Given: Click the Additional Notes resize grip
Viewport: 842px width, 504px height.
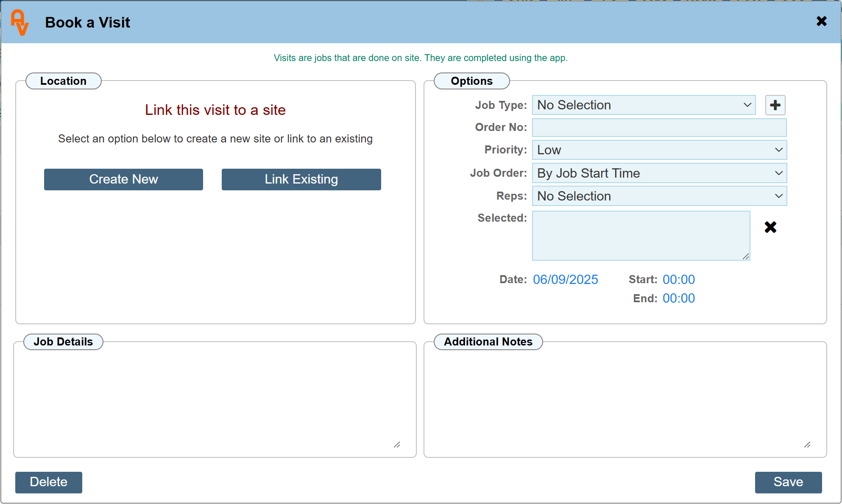Looking at the screenshot, I should coord(807,445).
